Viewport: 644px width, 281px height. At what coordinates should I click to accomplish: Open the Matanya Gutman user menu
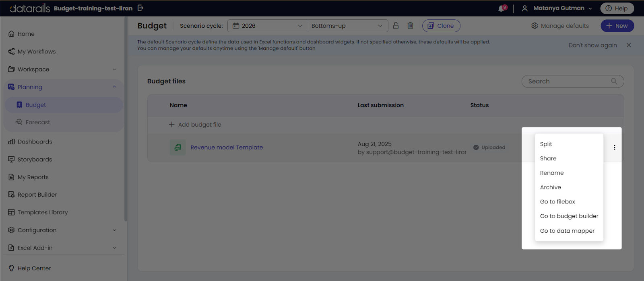click(x=557, y=8)
